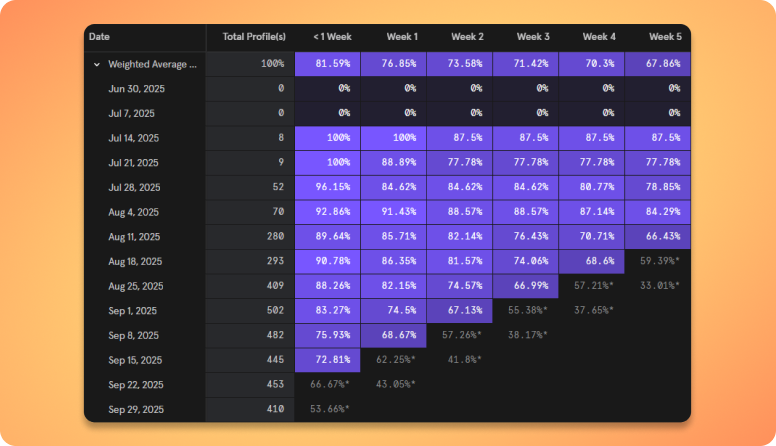This screenshot has height=446, width=776.
Task: Click the 68.6% Week 4 cell
Action: click(592, 261)
